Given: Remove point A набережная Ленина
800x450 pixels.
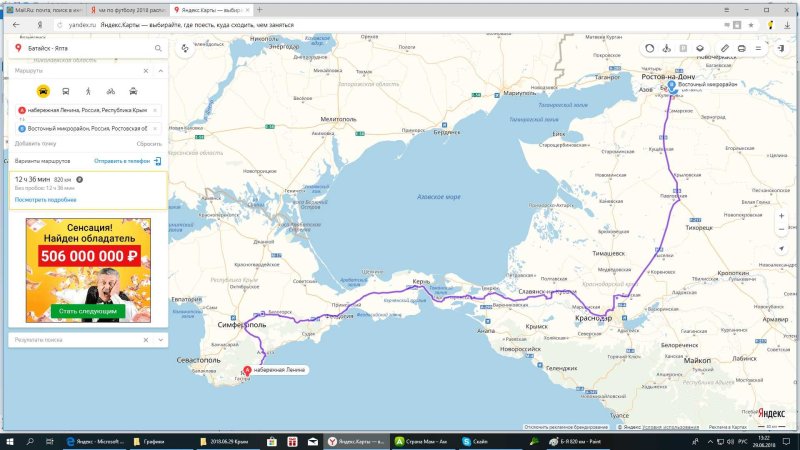Looking at the screenshot, I should (155, 110).
